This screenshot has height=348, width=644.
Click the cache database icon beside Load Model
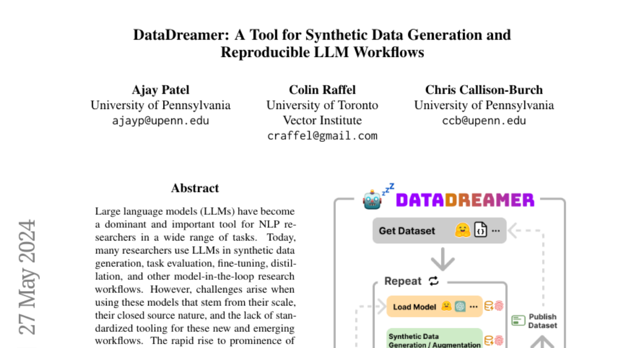[x=489, y=306]
